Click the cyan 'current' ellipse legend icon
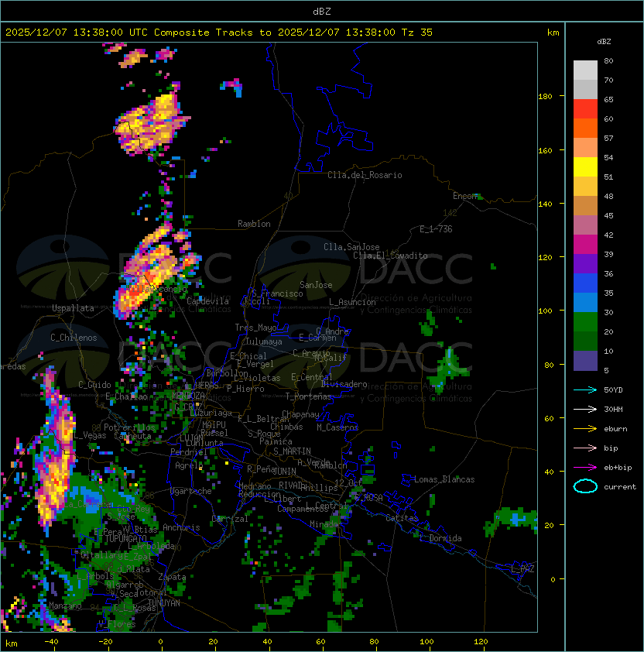The height and width of the screenshot is (652, 644). [585, 486]
